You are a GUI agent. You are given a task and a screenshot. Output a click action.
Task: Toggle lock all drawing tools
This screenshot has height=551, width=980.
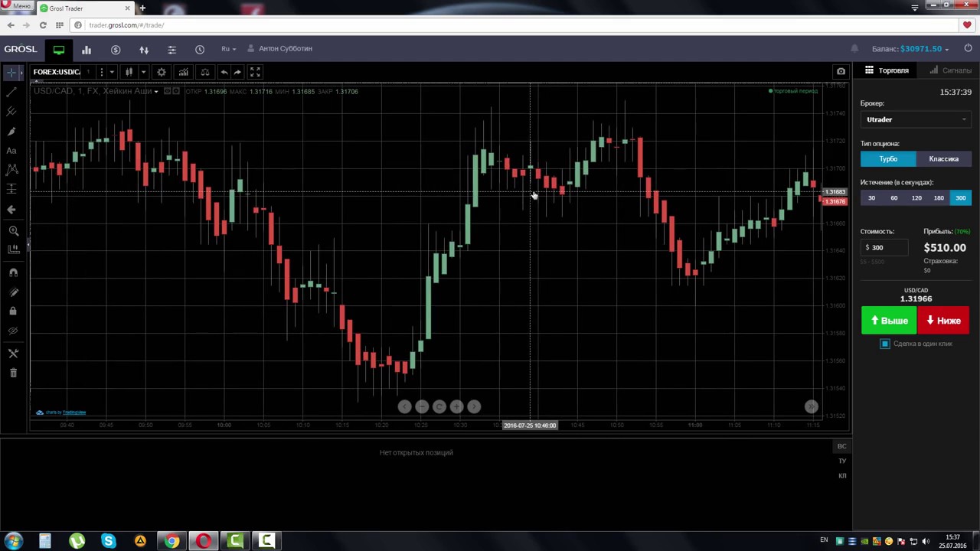(x=13, y=311)
